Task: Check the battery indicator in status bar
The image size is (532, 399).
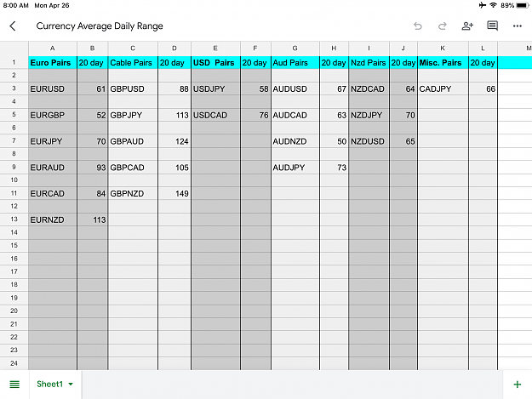Action: tap(522, 5)
